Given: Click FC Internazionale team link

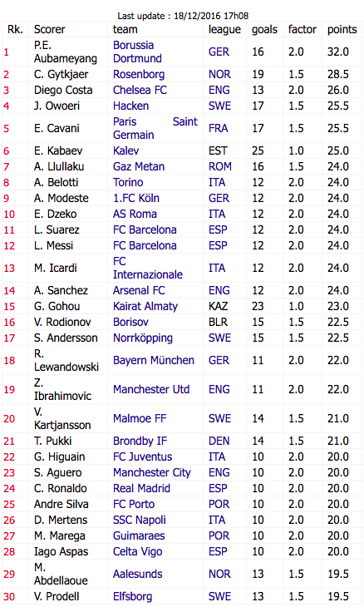Looking at the screenshot, I should point(148,268).
